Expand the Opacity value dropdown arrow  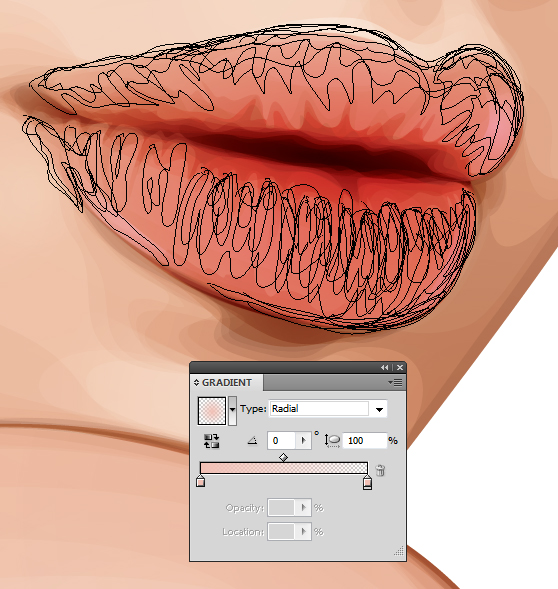304,508
